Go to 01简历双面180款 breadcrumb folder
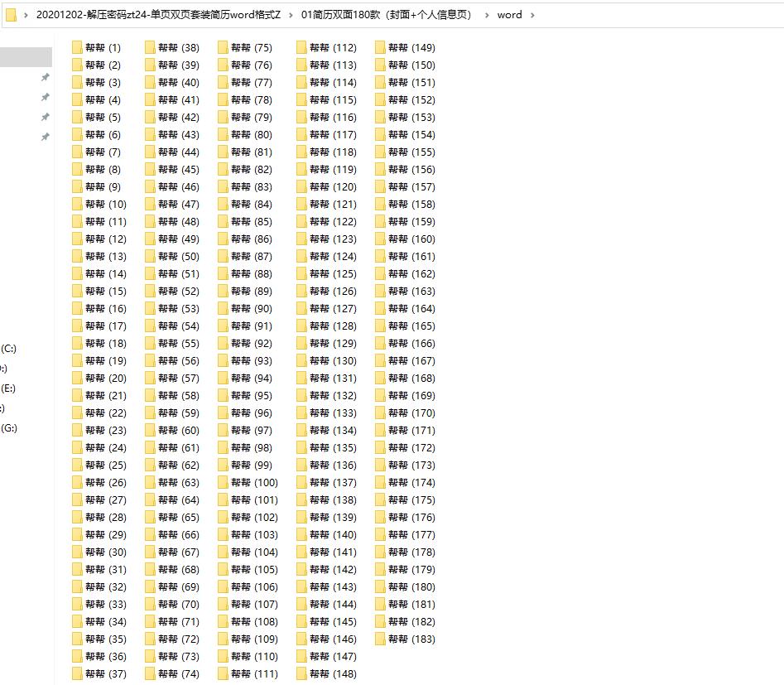Screen dimensions: 784x685 coord(386,15)
